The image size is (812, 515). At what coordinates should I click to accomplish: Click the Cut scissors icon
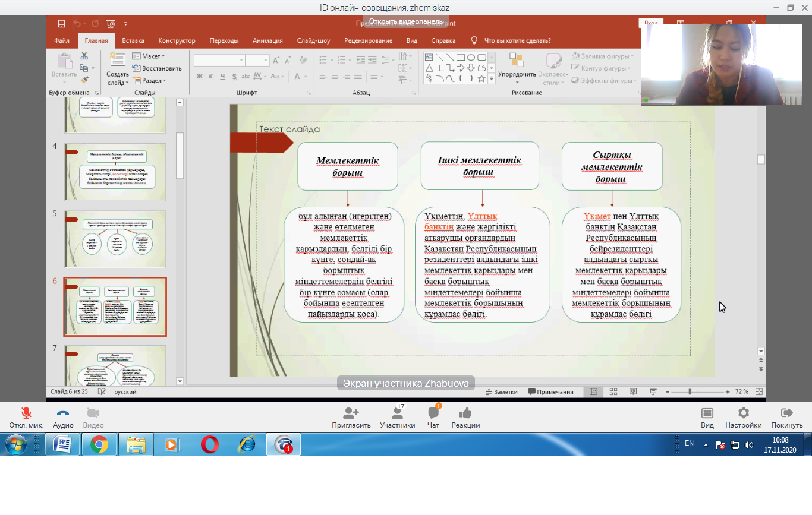coord(84,56)
